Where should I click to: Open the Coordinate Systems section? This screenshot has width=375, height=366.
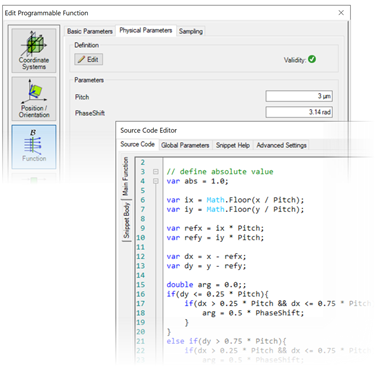[34, 50]
